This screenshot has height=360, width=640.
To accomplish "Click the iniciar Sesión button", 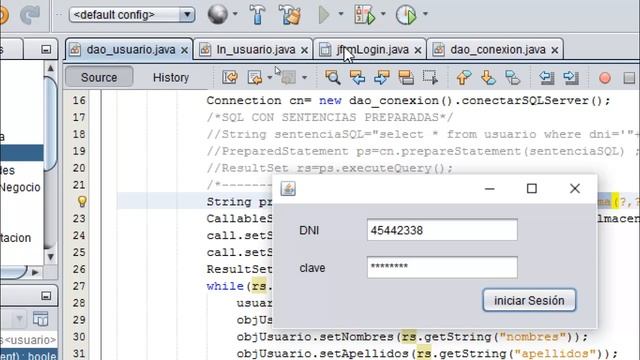I will (529, 300).
